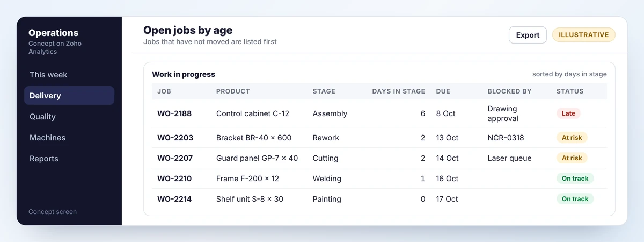Viewport: 644px width, 242px height.
Task: Click the 17 Oct due date
Action: [447, 199]
